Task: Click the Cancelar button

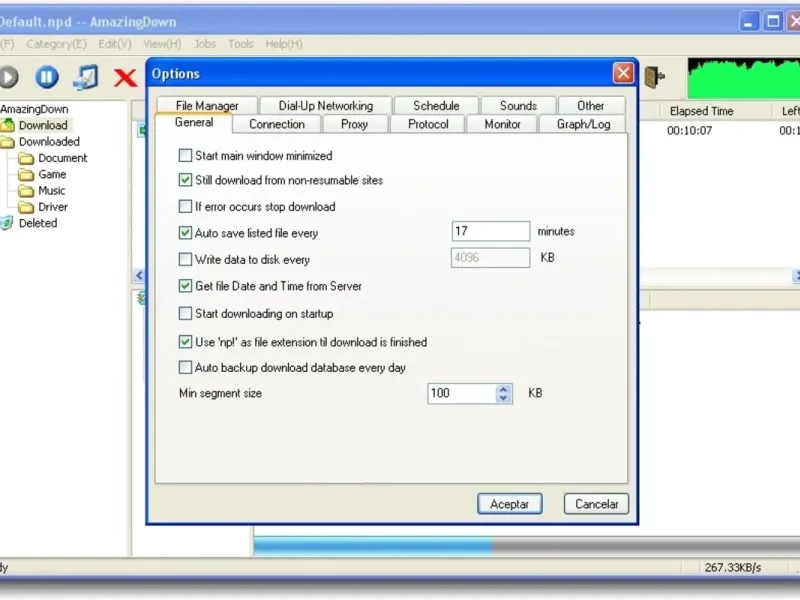Action: 596,504
